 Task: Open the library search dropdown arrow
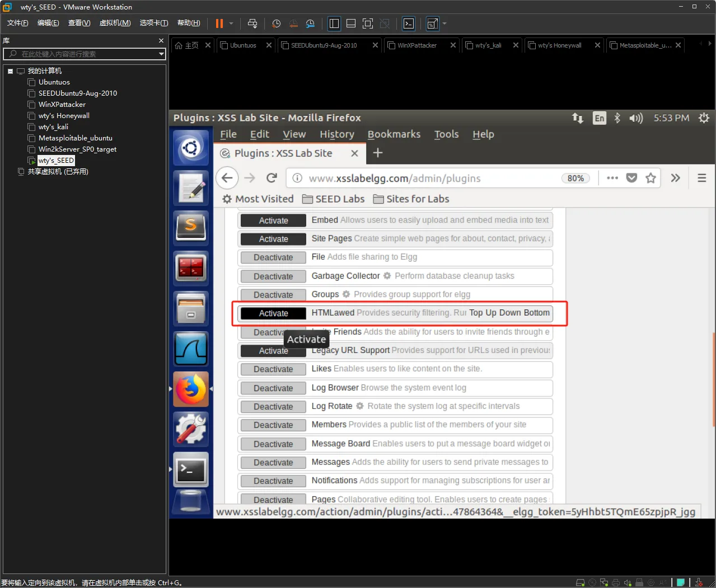161,54
